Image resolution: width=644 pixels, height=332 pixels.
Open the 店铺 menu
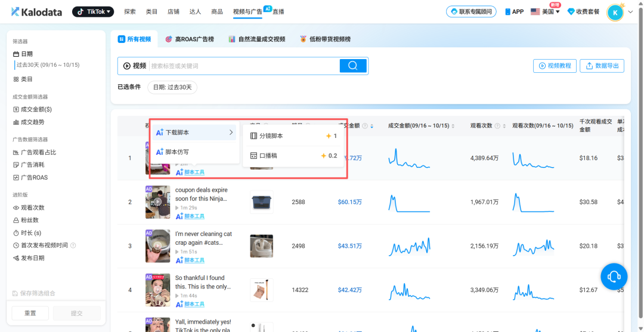pos(174,12)
